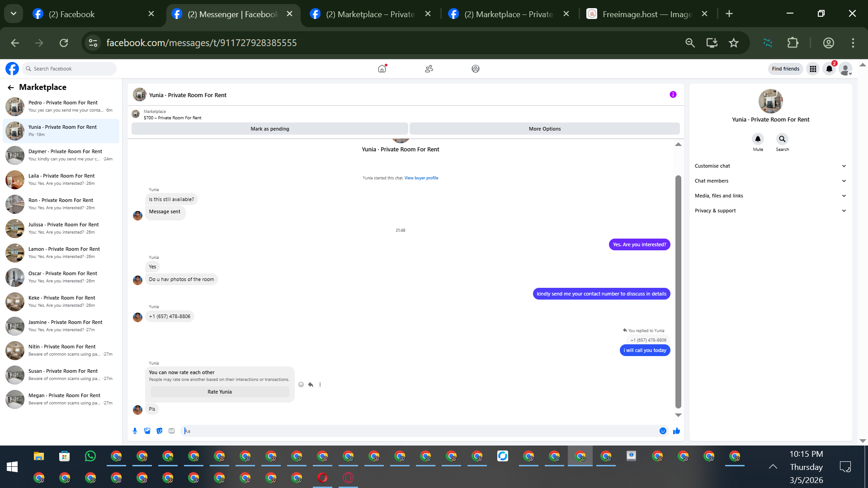
Task: Switch to Freeimage.host browser tab
Action: 646,14
